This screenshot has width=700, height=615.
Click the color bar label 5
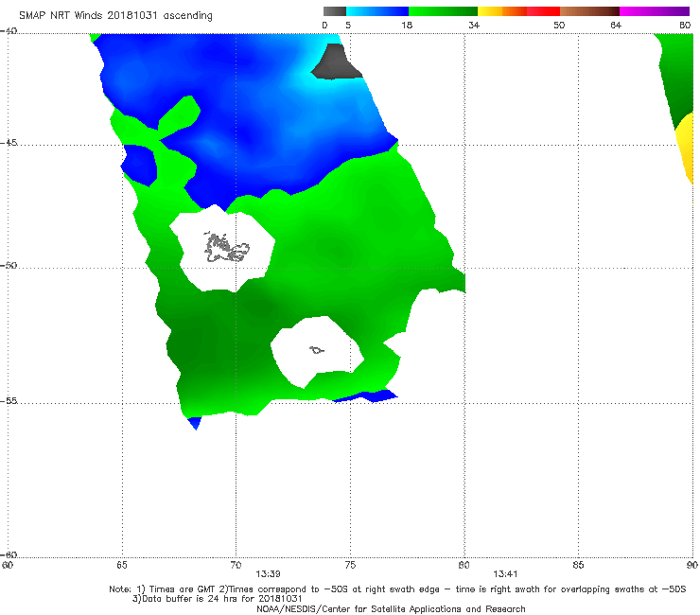pos(348,25)
